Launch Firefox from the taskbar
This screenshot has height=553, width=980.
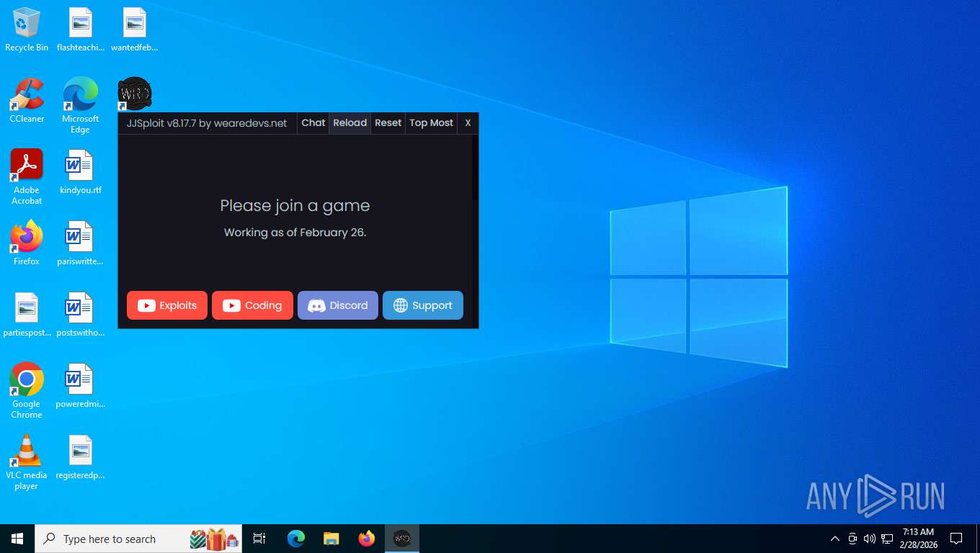(x=367, y=539)
